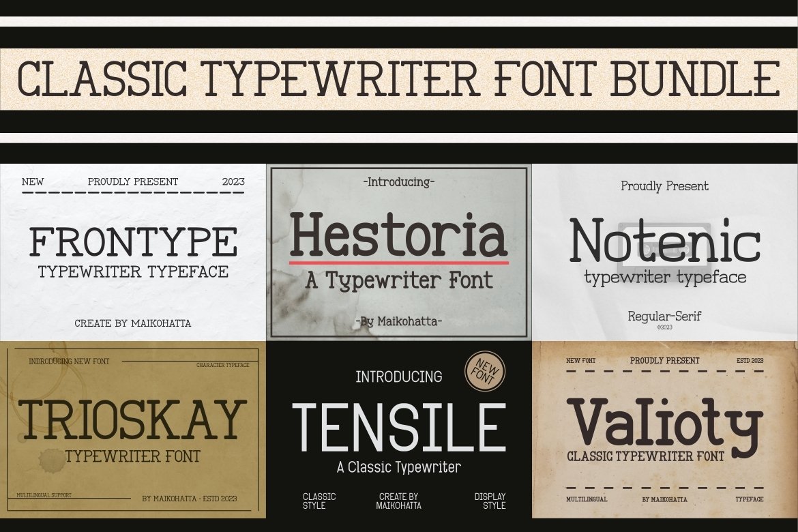Viewport: 798px width, 532px height.
Task: Click the MULTILINGUAL SUPPORT text on Trioskay
Action: 44,494
